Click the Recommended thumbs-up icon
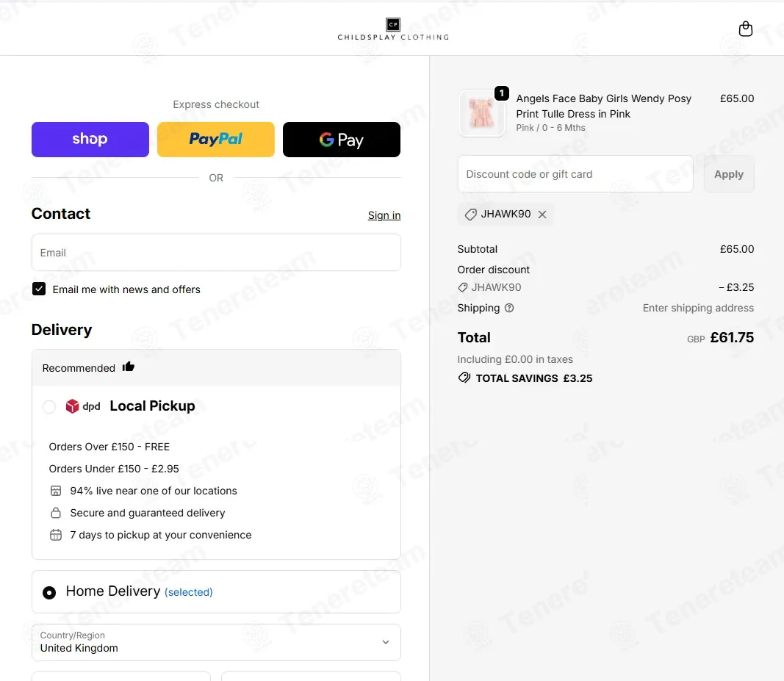 (x=129, y=367)
